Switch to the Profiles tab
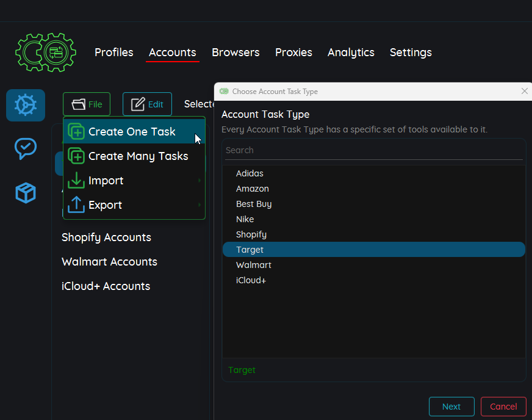This screenshot has width=532, height=420. point(113,52)
